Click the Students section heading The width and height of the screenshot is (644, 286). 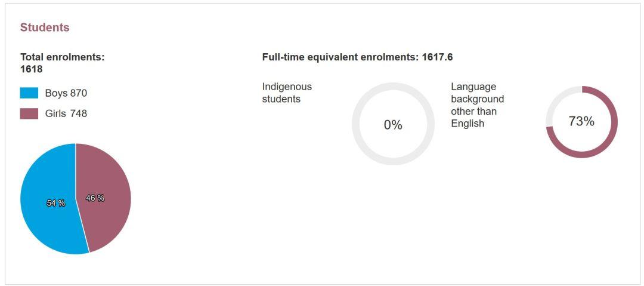pyautogui.click(x=45, y=27)
